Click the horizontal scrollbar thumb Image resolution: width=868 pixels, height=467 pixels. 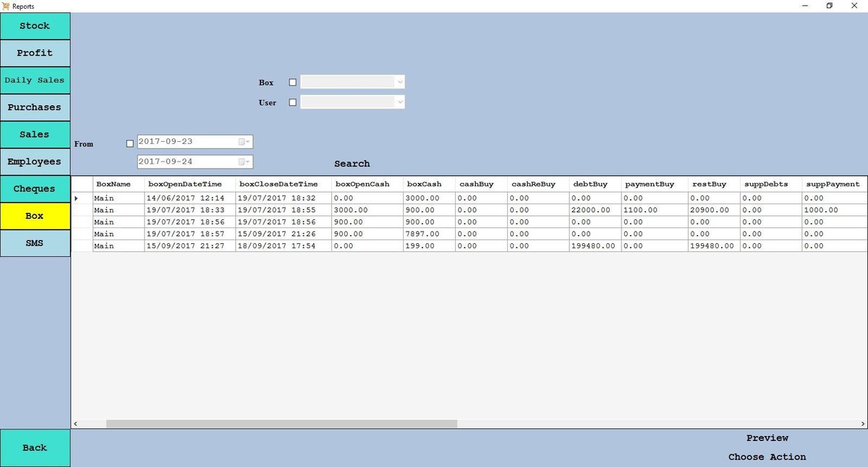[x=281, y=424]
